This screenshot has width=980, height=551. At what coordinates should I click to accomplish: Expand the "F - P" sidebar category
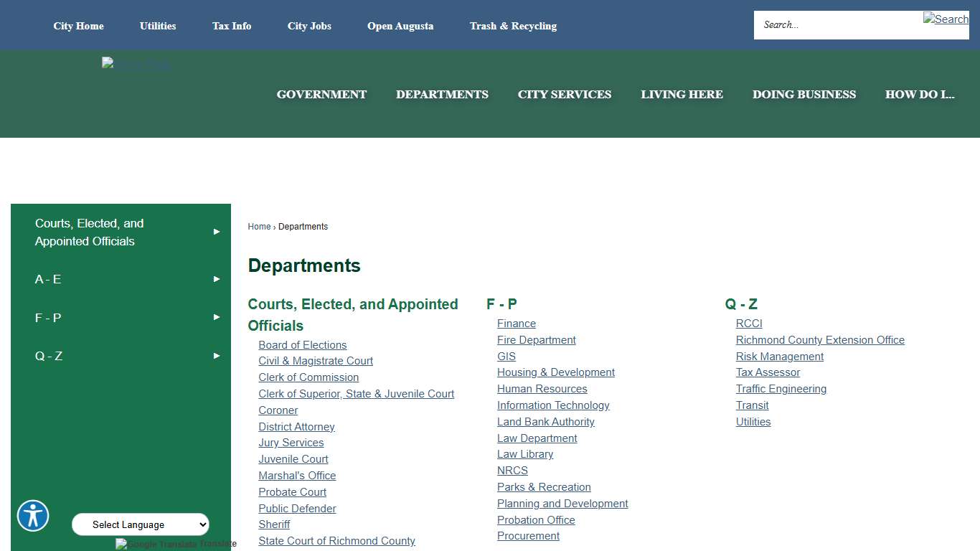pos(121,317)
